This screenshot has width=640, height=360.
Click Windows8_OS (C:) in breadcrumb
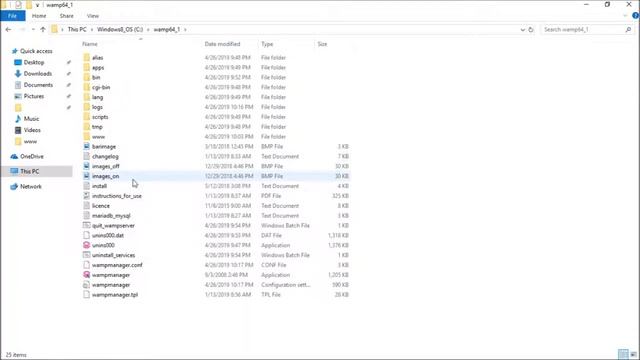coord(120,29)
